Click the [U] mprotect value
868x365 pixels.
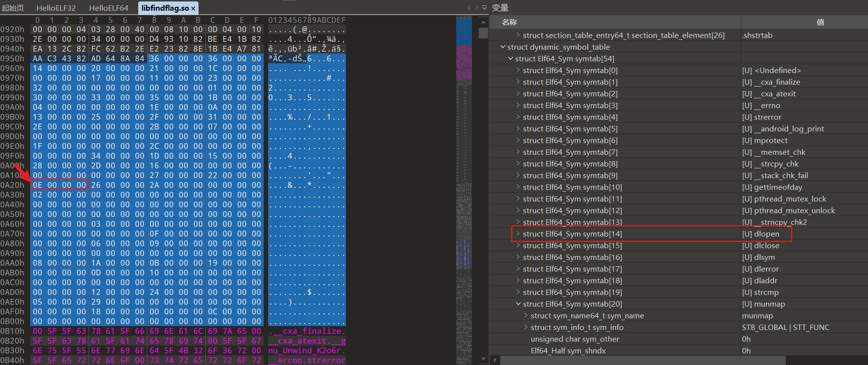765,140
